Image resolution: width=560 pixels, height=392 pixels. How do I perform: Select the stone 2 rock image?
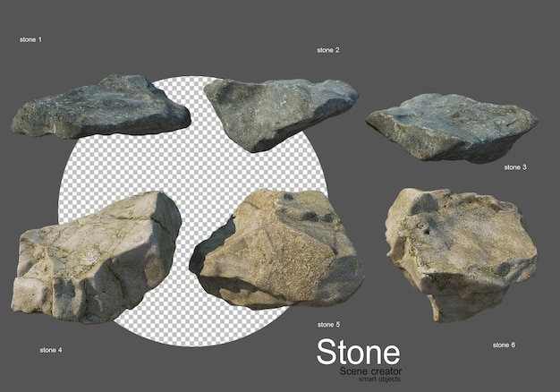(281, 115)
